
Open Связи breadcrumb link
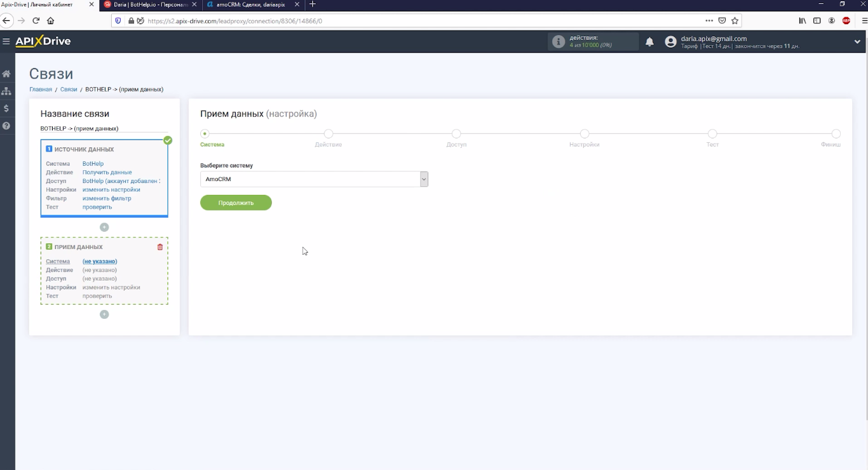coord(69,90)
